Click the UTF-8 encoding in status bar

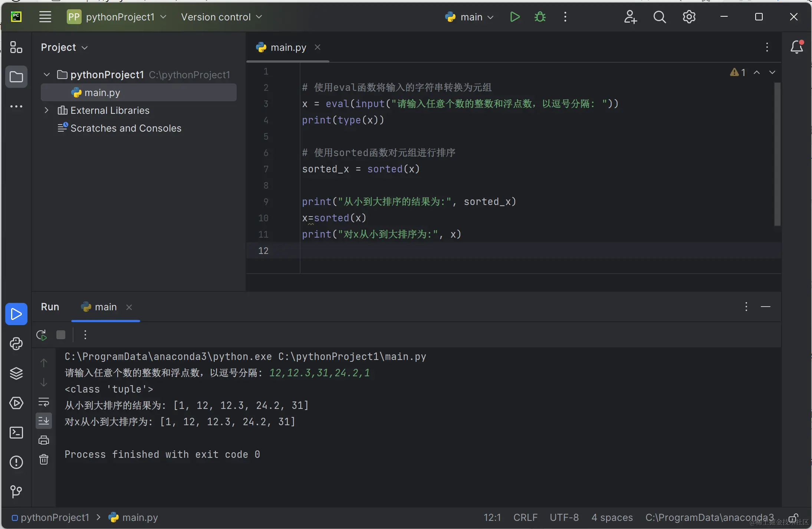(x=564, y=518)
